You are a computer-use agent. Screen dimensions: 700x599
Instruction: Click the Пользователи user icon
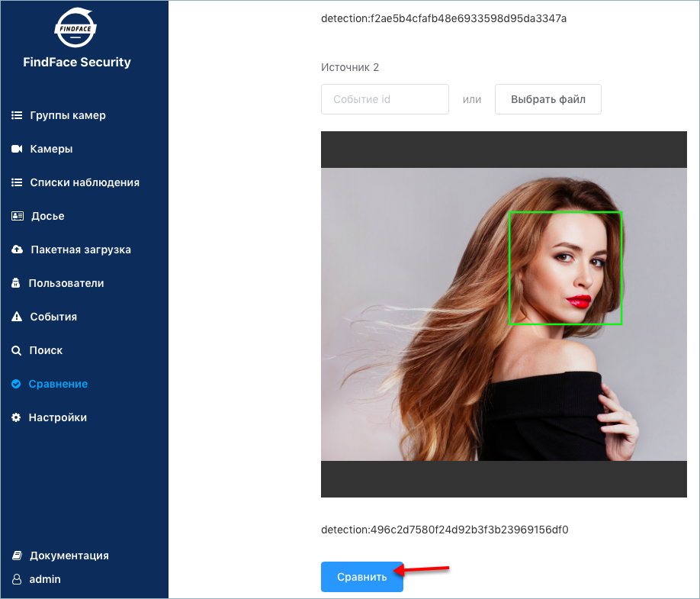15,283
